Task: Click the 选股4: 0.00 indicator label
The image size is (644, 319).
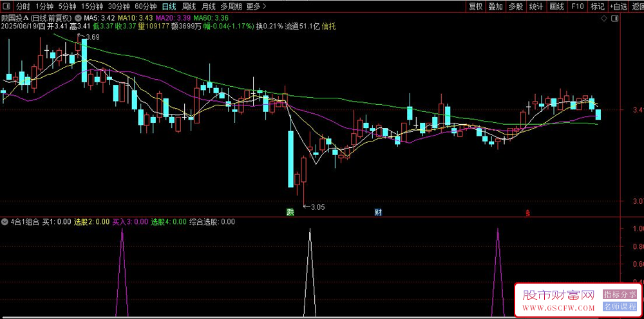Action: tap(169, 222)
